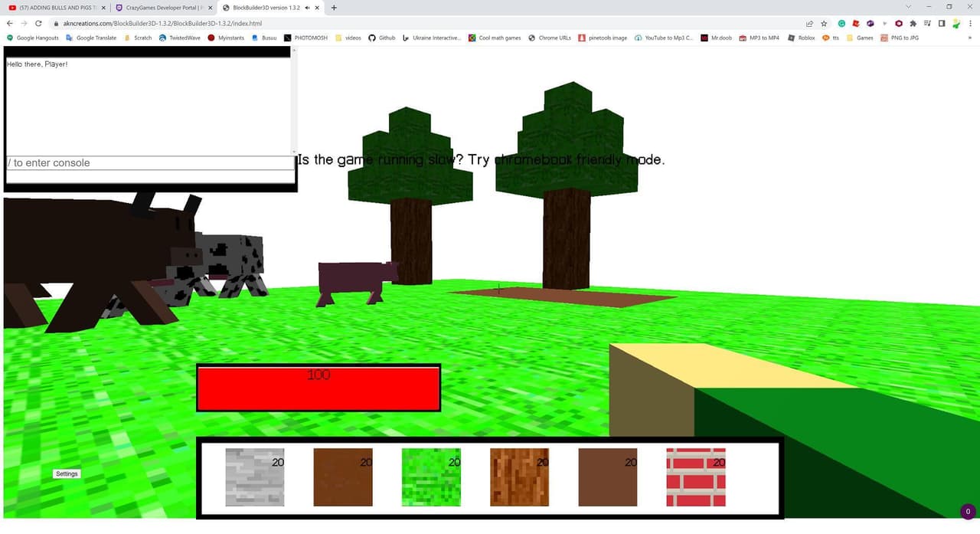Close the CrazyGames Developer Portal tab
The height and width of the screenshot is (534, 980).
(x=211, y=8)
